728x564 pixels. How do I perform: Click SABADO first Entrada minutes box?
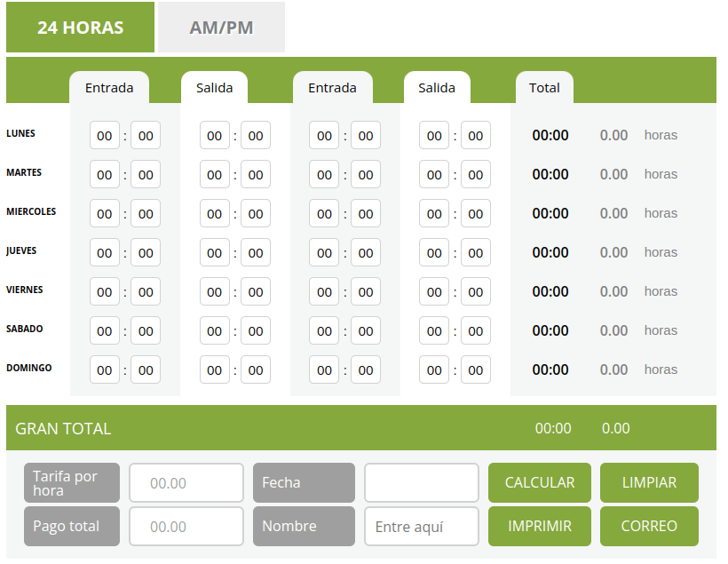(x=145, y=330)
